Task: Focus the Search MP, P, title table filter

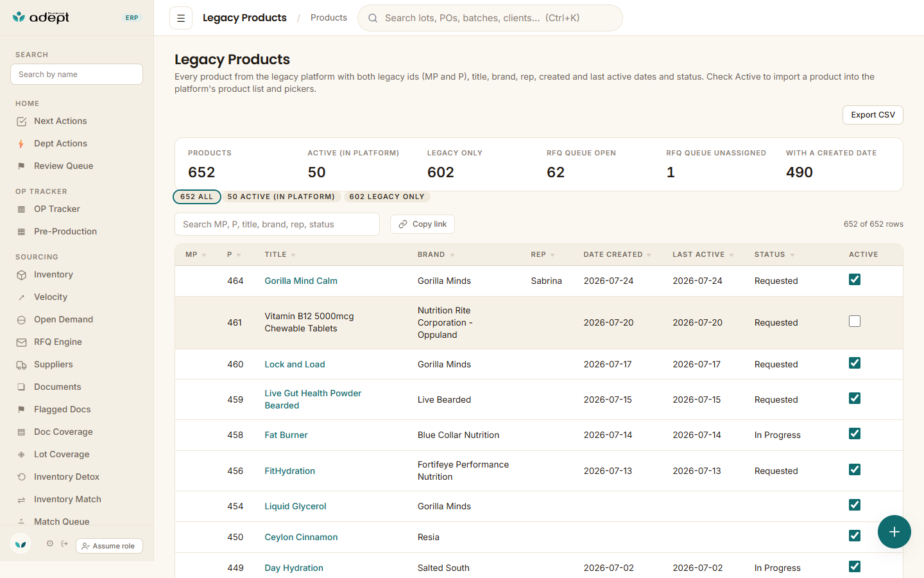Action: 277,224
